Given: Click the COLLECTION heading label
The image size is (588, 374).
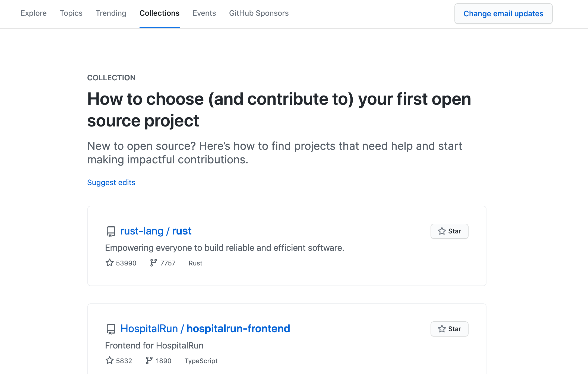Looking at the screenshot, I should click(111, 78).
